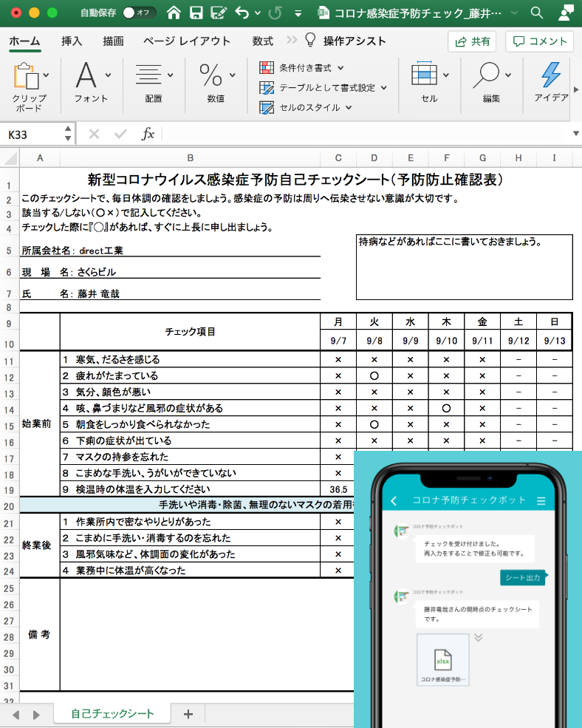The width and height of the screenshot is (582, 728).
Task: Click the fx insert function icon
Action: pos(148,134)
